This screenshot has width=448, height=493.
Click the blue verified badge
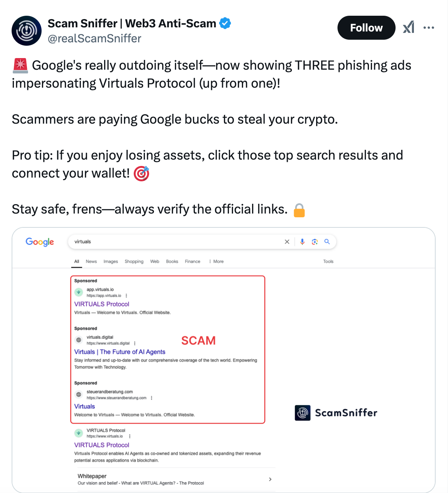click(225, 23)
